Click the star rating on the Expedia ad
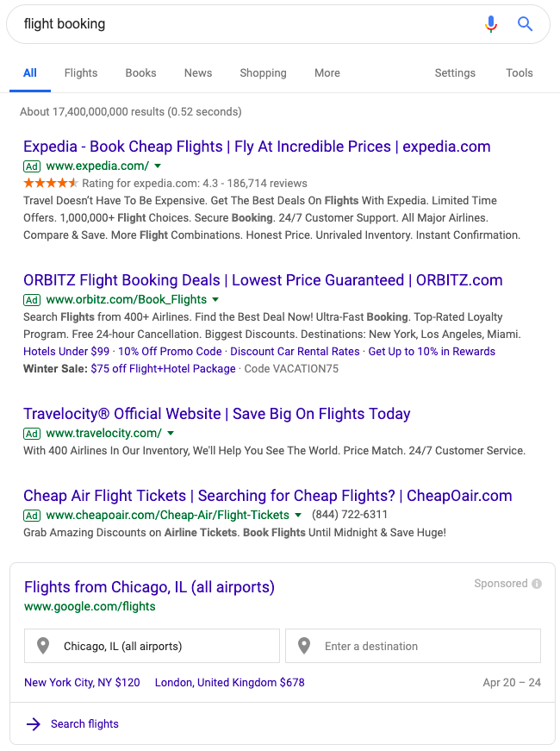 [x=48, y=183]
